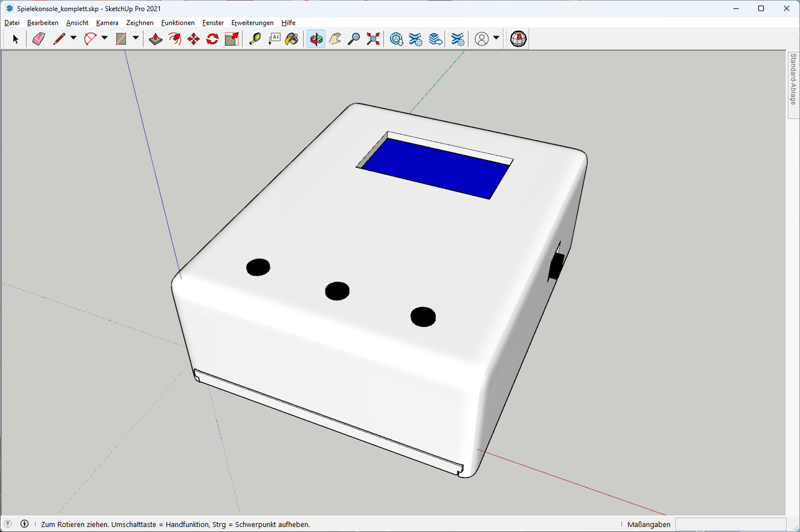
Task: Open the Extension Manager gear icon
Action: tap(457, 39)
